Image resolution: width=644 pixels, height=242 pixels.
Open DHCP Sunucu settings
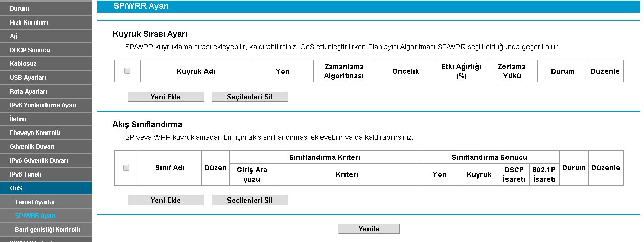(x=30, y=50)
